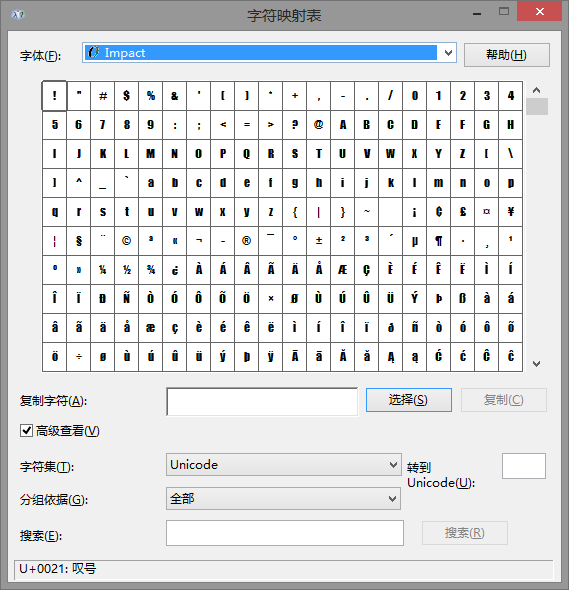Select the lowercase æ character cell

click(151, 327)
